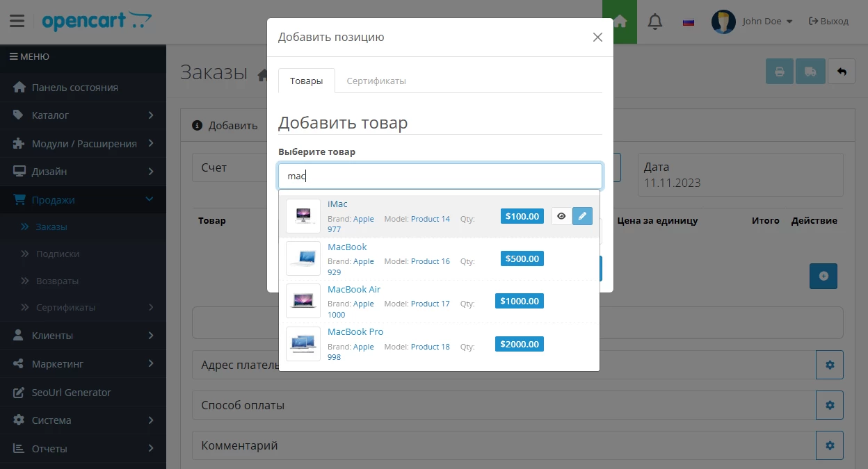This screenshot has width=868, height=469.
Task: Click the $2000.00 price badge
Action: click(520, 343)
